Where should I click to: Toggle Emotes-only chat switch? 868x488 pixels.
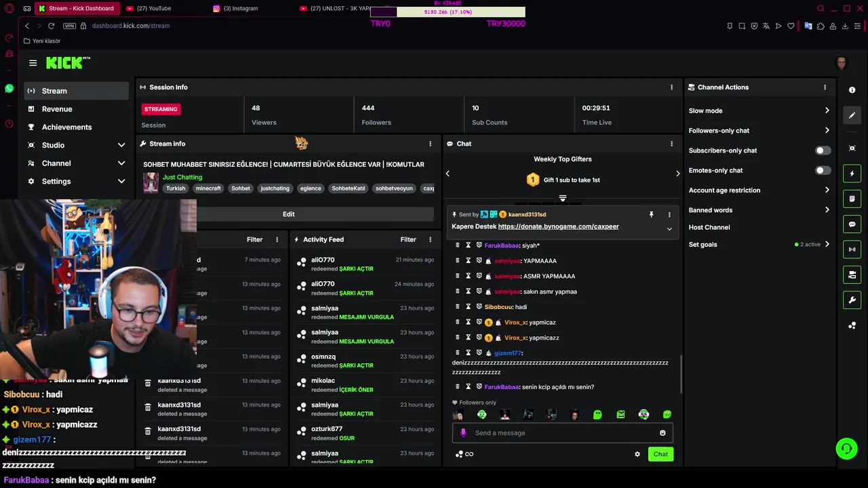pyautogui.click(x=823, y=170)
